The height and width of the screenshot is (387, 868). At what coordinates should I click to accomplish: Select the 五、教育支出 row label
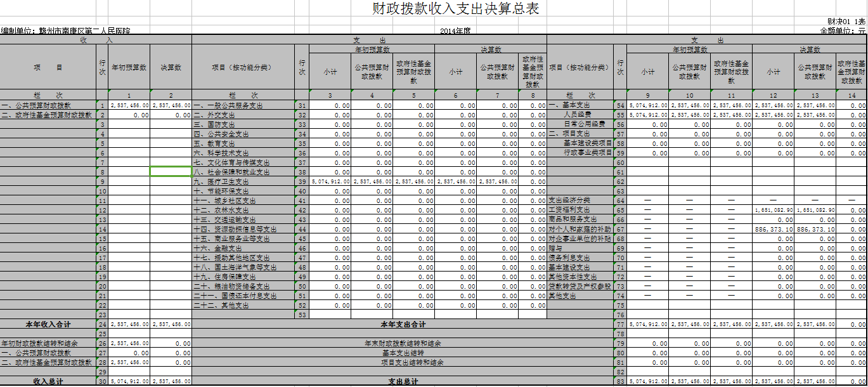pos(243,144)
